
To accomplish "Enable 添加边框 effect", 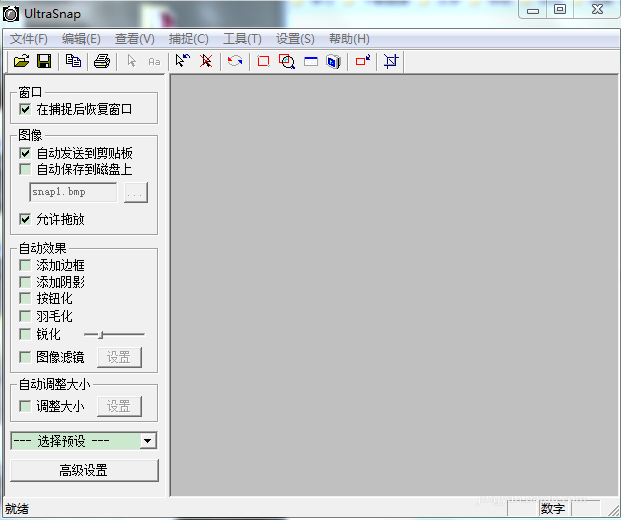I will click(x=25, y=265).
